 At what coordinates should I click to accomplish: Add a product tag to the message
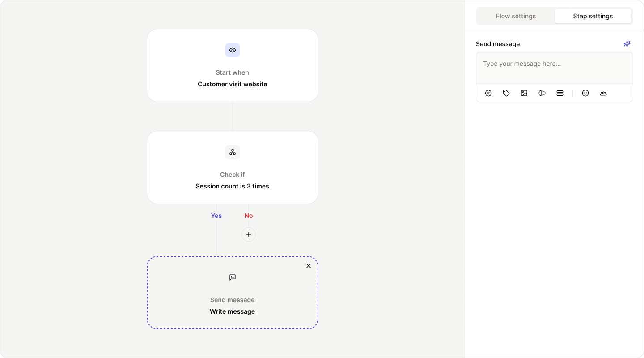506,93
